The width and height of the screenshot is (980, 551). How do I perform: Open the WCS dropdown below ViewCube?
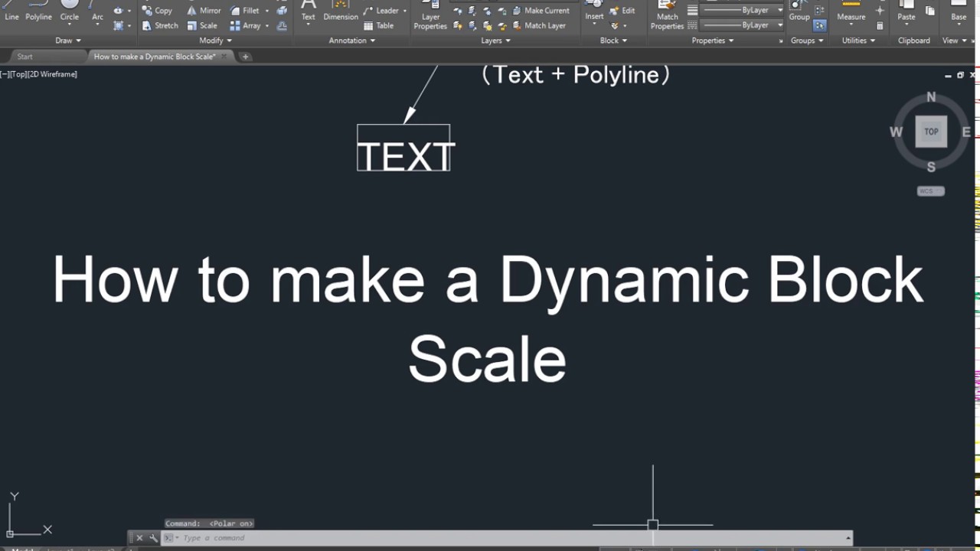click(x=931, y=191)
